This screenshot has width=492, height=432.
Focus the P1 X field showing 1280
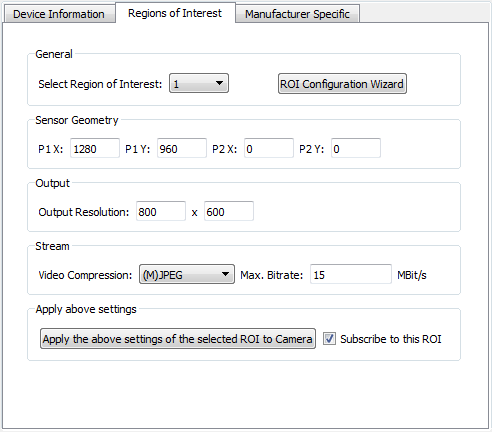[95, 148]
